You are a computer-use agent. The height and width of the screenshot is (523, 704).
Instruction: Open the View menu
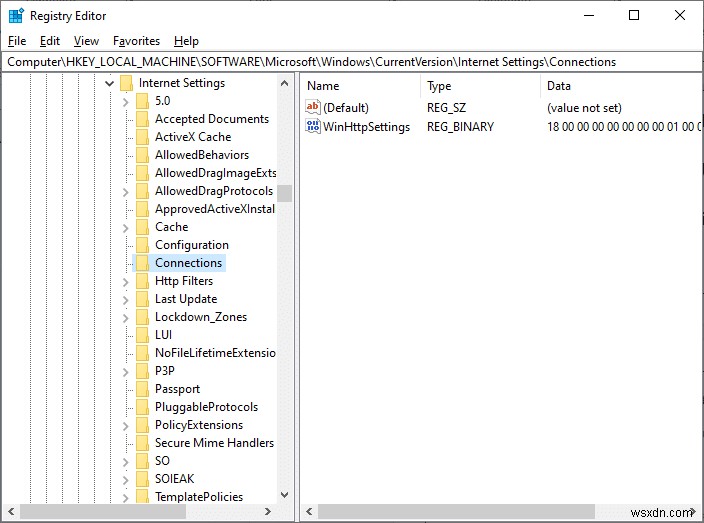(86, 41)
